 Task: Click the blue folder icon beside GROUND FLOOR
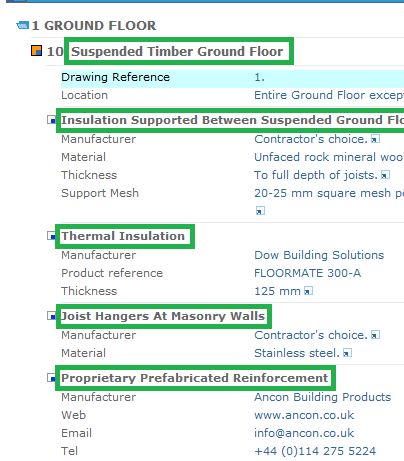click(23, 25)
